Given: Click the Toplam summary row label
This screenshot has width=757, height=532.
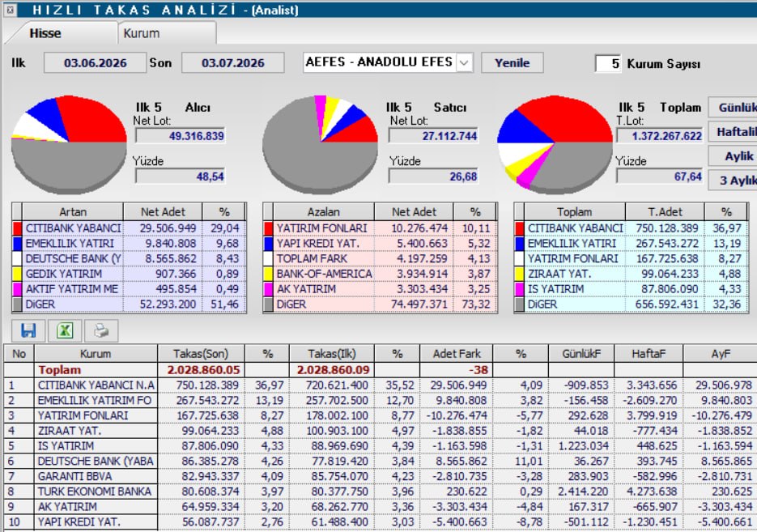Looking at the screenshot, I should pos(59,370).
